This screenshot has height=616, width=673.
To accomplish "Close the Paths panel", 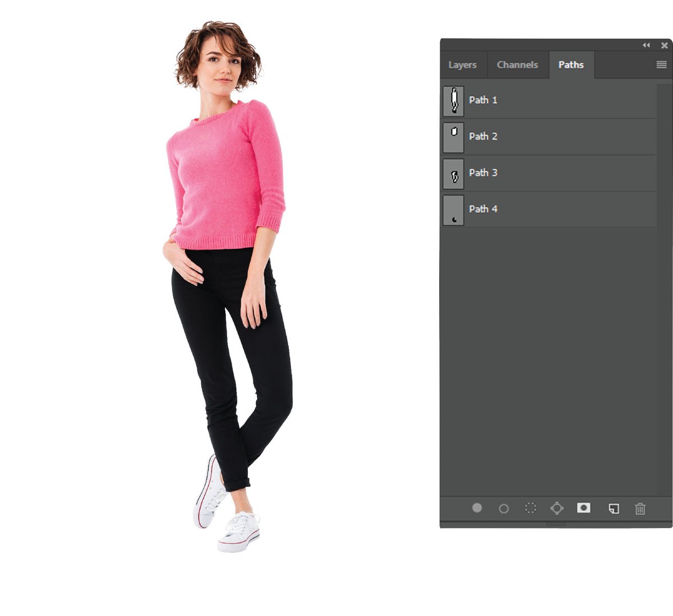I will pyautogui.click(x=665, y=45).
